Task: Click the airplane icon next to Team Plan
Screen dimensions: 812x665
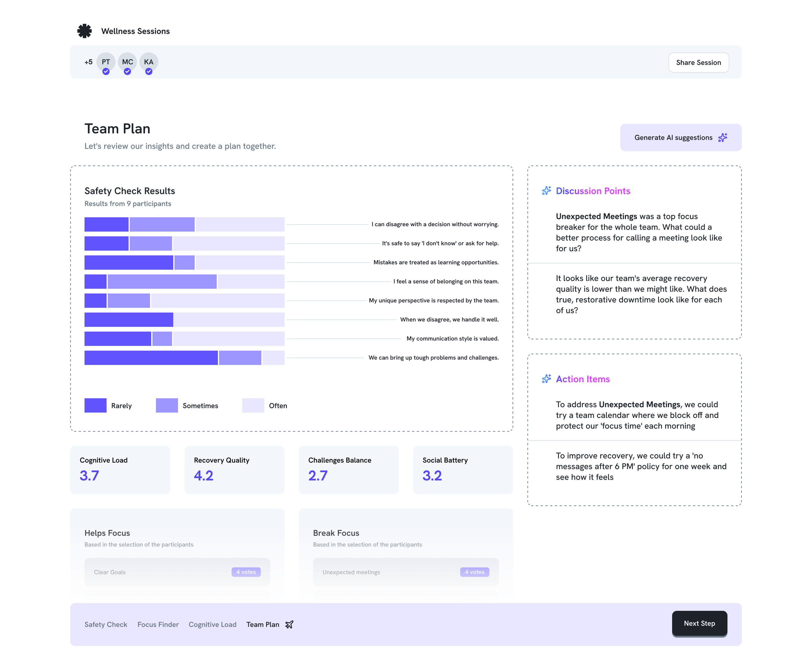Action: [289, 625]
